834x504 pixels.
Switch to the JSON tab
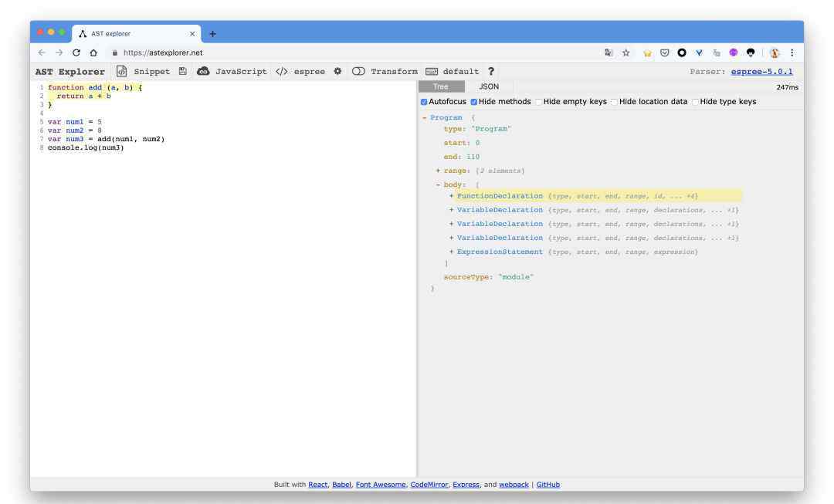489,86
